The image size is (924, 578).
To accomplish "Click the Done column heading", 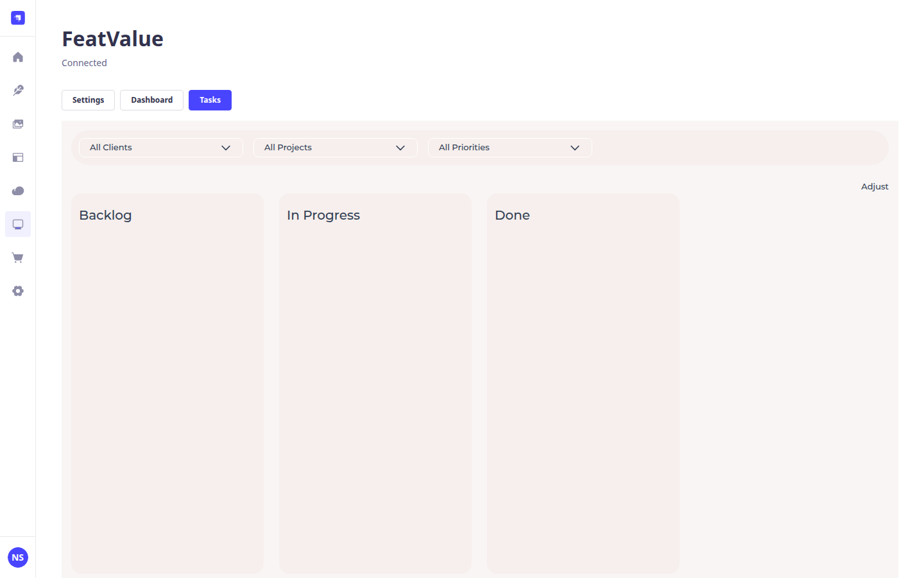I will (x=512, y=215).
